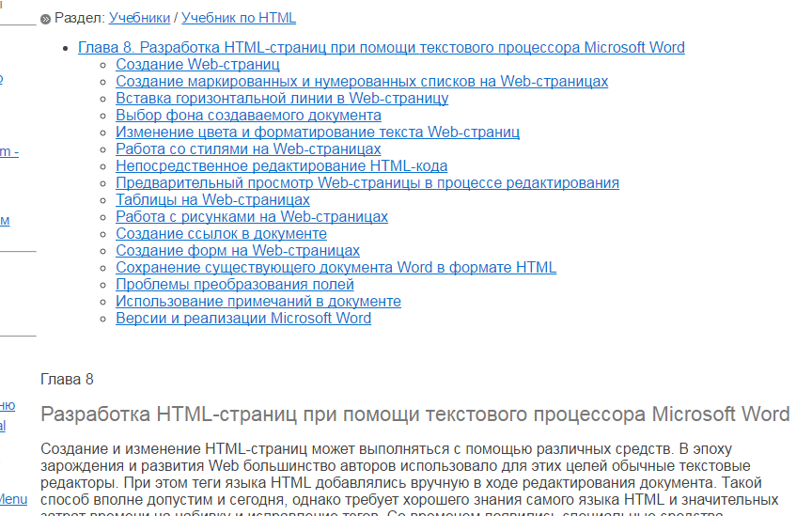Open Предварительный просмотр Web-страницы link
This screenshot has width=812, height=516.
pos(367,183)
